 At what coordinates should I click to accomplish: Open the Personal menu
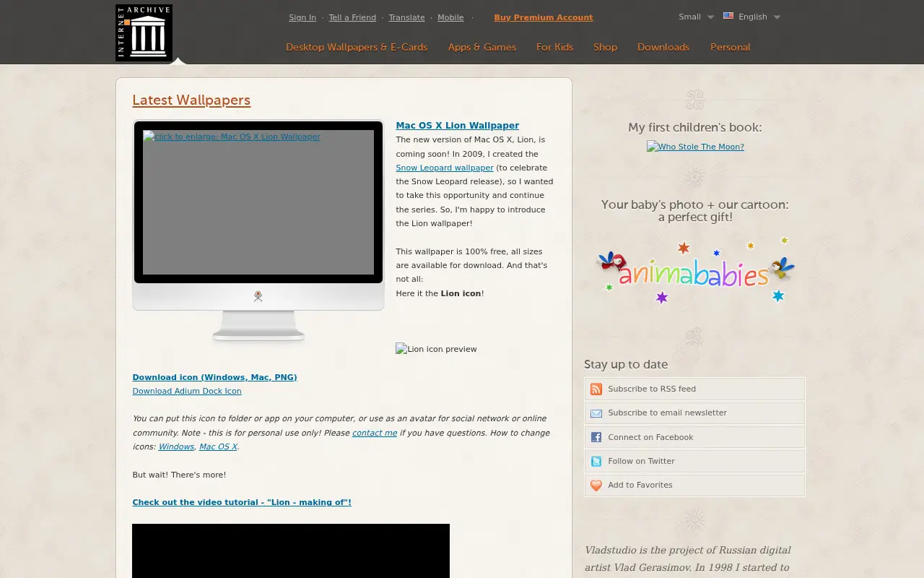731,47
